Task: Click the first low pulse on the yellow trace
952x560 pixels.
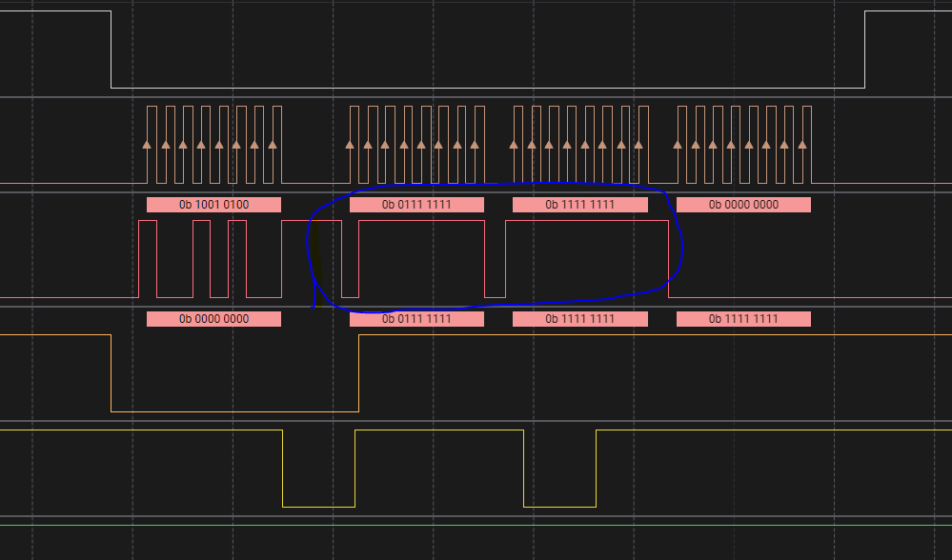Action: pyautogui.click(x=318, y=469)
